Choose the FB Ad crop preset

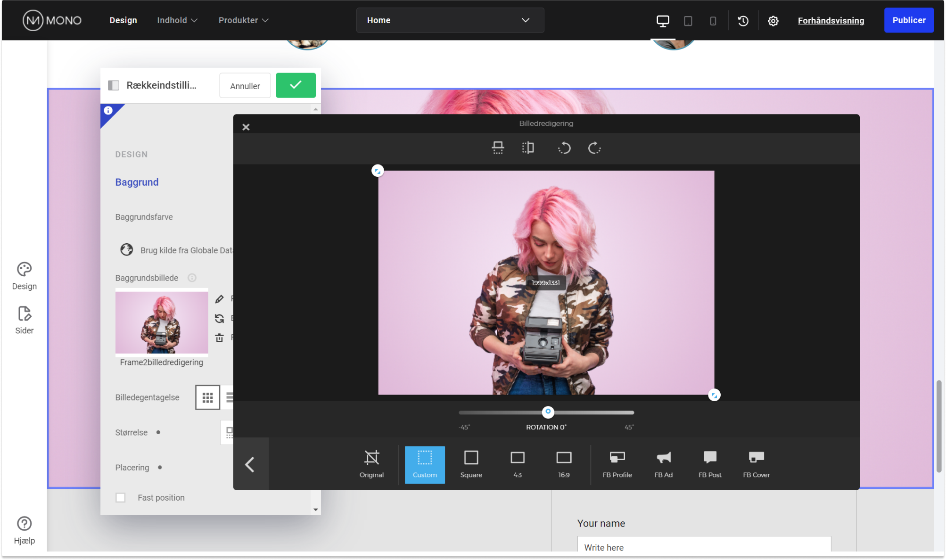click(663, 464)
